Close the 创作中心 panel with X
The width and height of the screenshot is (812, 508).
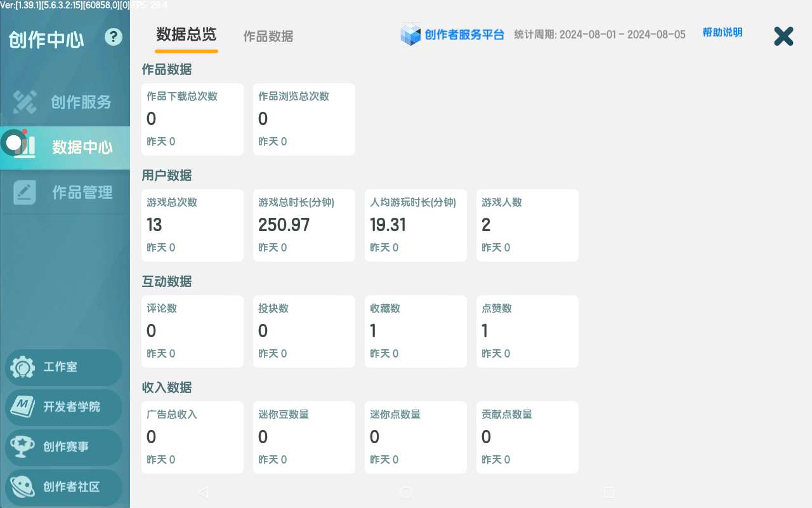coord(783,36)
